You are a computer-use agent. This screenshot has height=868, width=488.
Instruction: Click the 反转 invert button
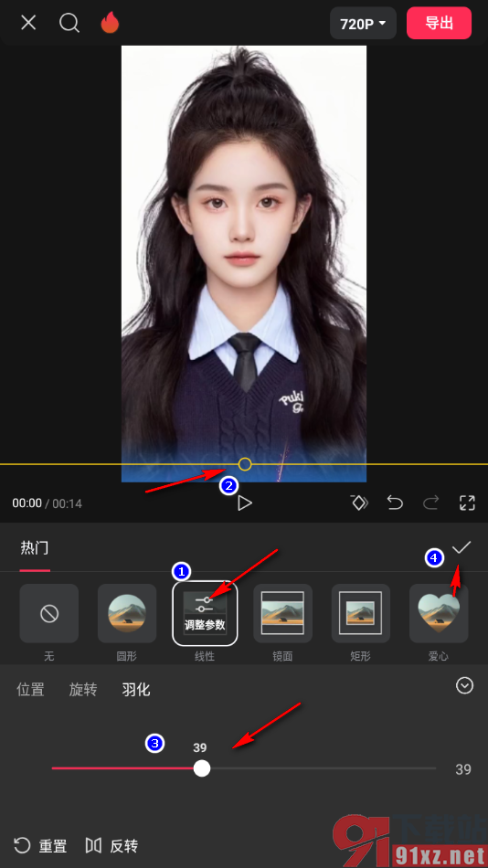point(111,846)
